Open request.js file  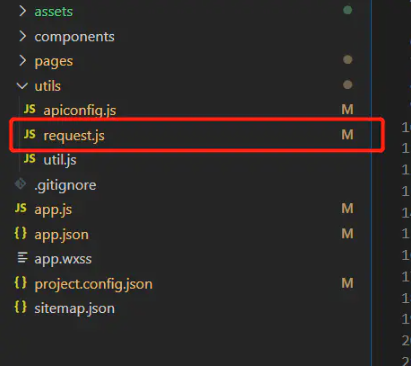(74, 136)
